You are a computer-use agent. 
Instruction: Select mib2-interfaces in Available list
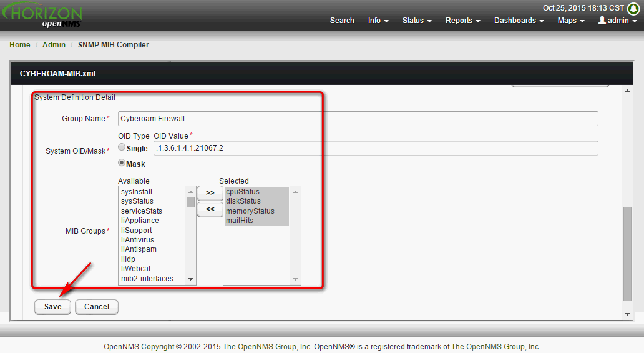pyautogui.click(x=147, y=279)
